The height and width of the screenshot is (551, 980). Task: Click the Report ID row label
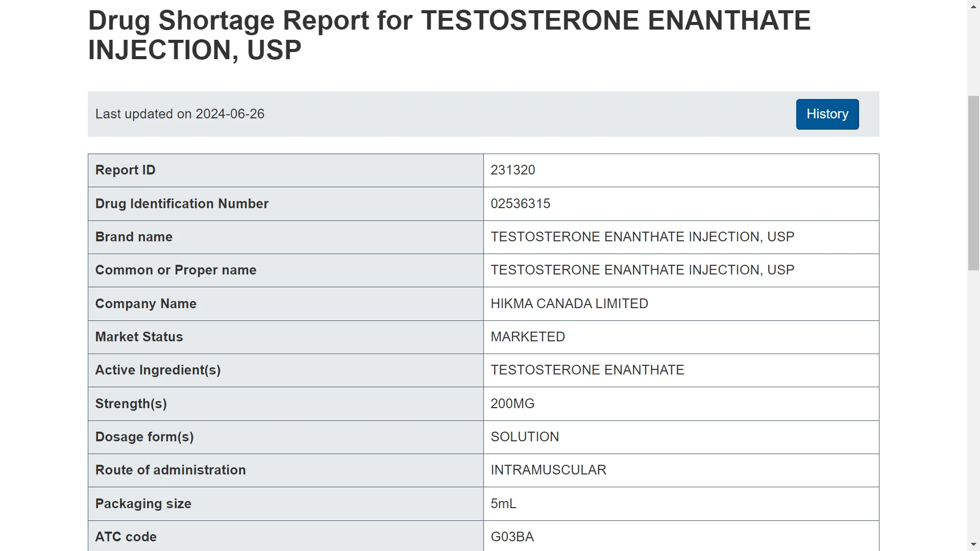[125, 170]
